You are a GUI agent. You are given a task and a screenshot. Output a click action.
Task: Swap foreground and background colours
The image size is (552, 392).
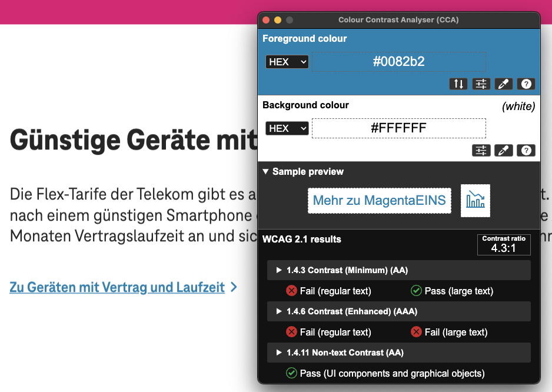pyautogui.click(x=458, y=84)
